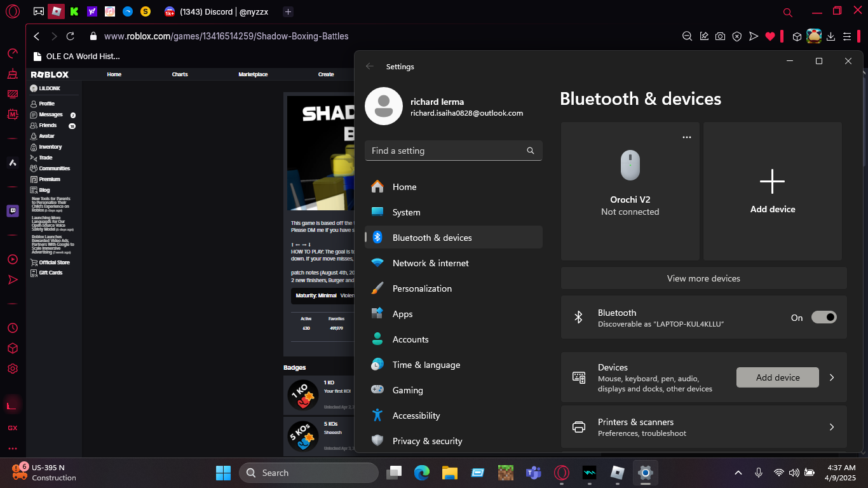Open Network & internet settings
This screenshot has width=868, height=488.
pyautogui.click(x=454, y=263)
